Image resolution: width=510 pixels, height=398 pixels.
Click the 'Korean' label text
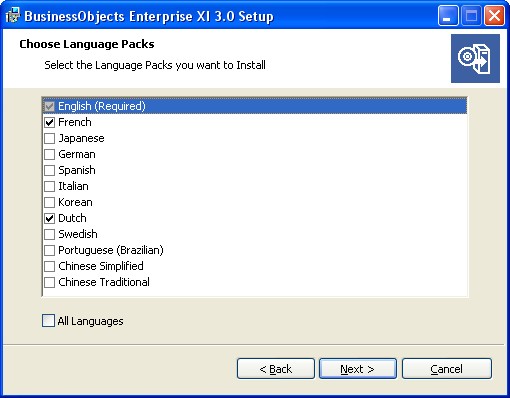coord(75,202)
